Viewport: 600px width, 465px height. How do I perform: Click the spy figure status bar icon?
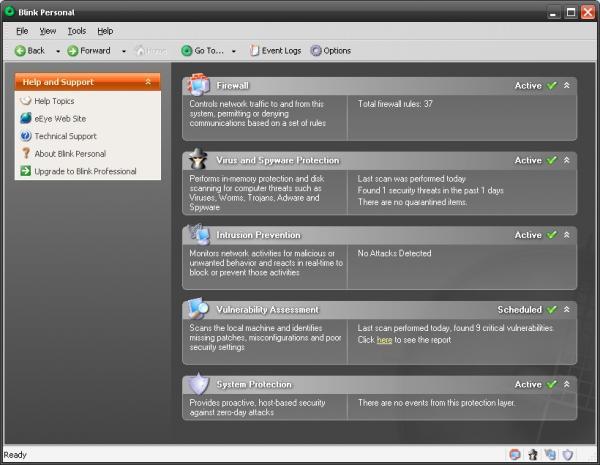tap(533, 454)
